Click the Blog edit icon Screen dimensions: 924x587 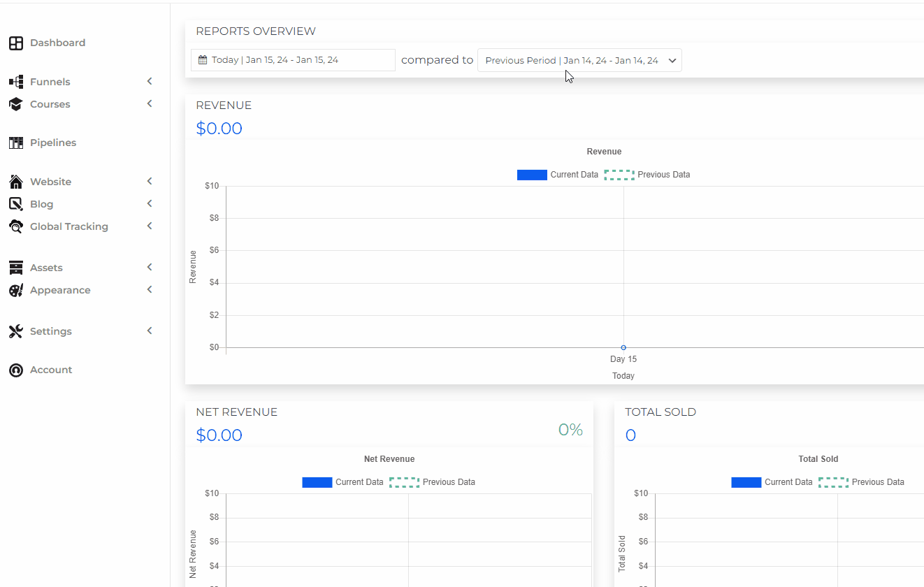[16, 204]
